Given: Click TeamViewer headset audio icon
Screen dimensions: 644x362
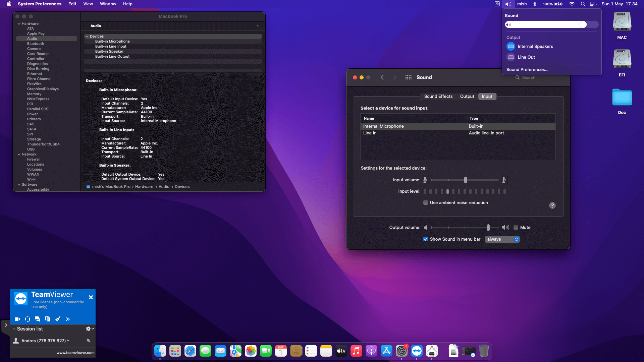Looking at the screenshot, I should coord(28,319).
